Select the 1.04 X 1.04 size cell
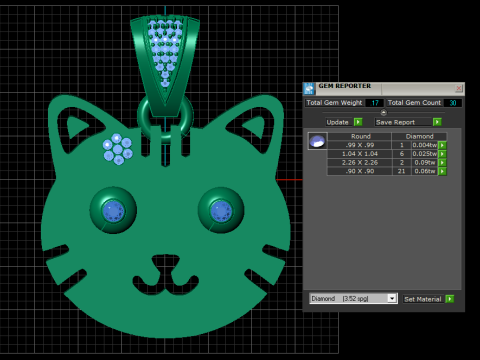 pos(360,154)
